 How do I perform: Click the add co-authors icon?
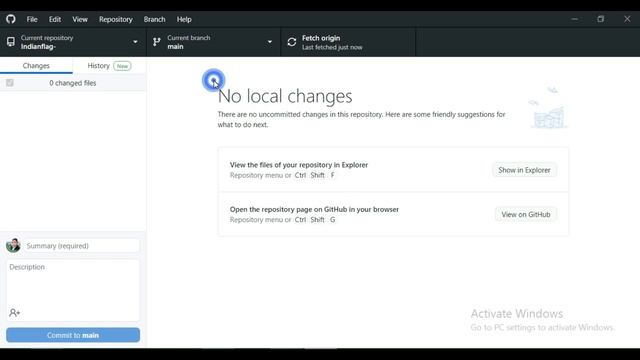(x=14, y=313)
